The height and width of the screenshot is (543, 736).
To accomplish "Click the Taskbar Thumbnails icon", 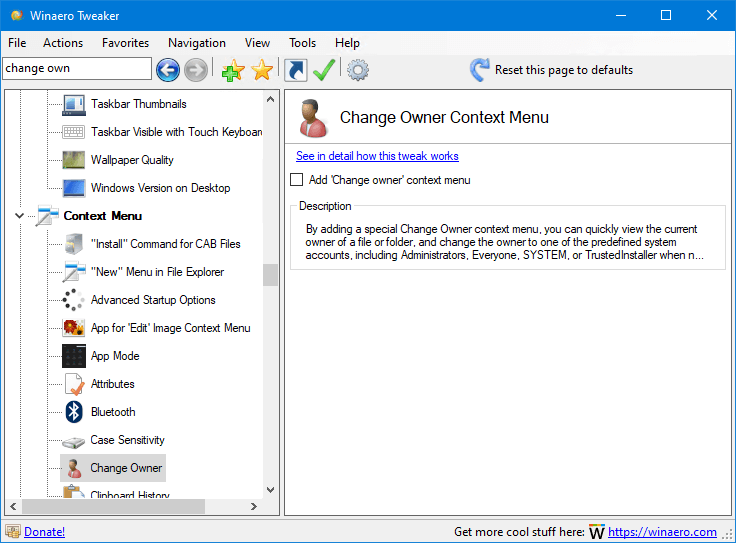I will pos(74,104).
